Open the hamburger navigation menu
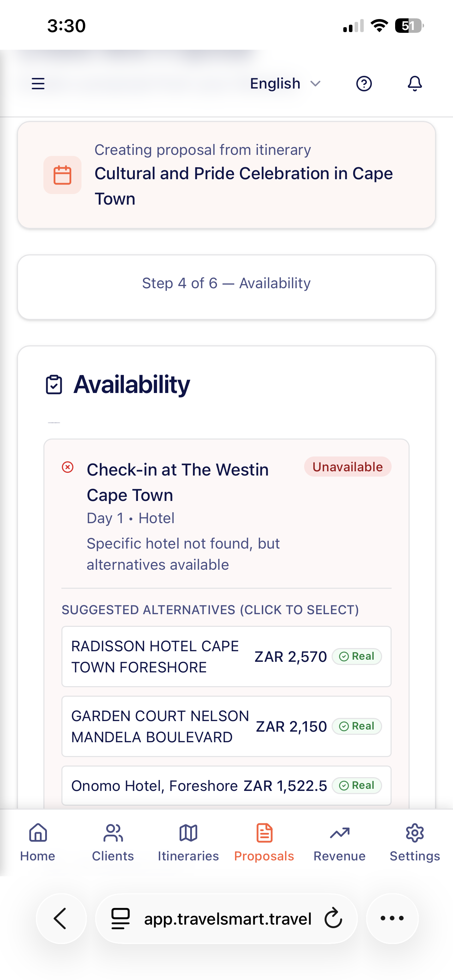Viewport: 453px width, 980px height. [38, 83]
